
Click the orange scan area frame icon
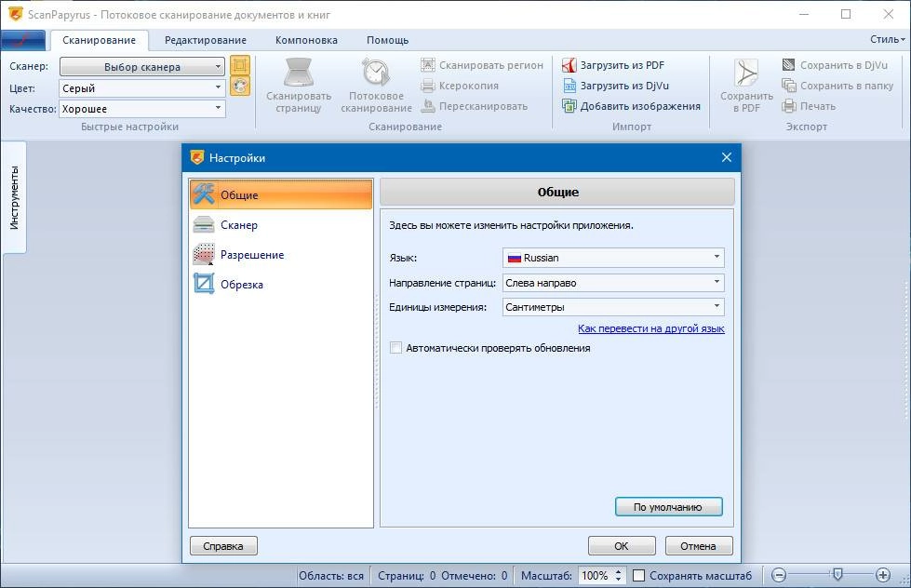240,65
